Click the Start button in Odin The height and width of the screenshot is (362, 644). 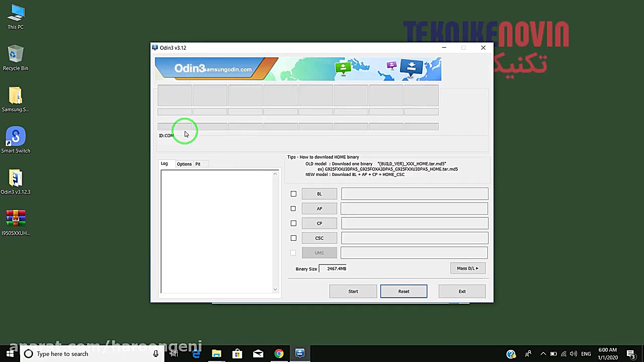point(353,292)
